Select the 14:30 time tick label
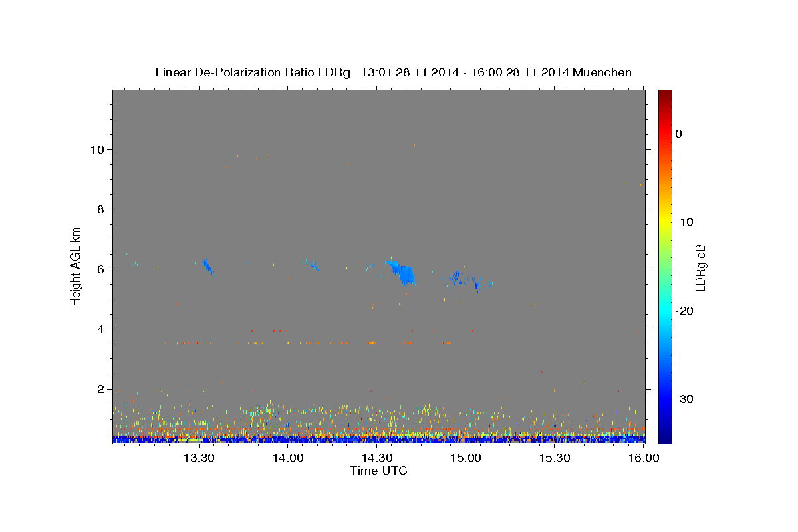This screenshot has height=532, width=798. 377,458
